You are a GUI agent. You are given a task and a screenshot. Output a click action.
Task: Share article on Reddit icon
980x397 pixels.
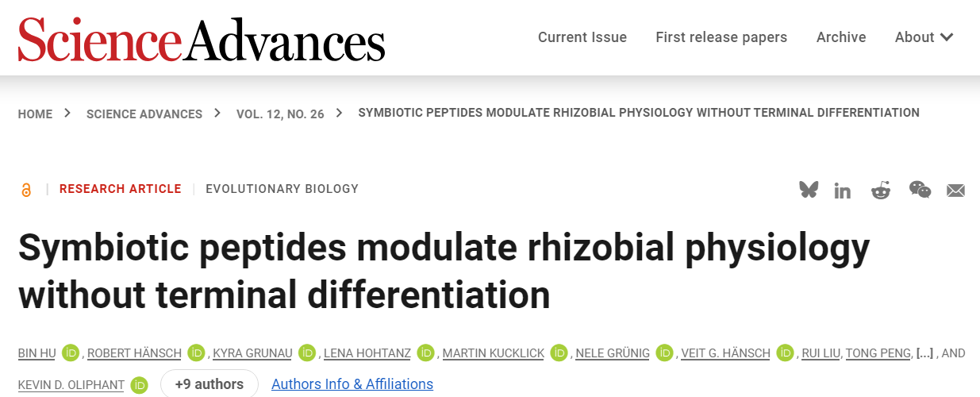pyautogui.click(x=881, y=190)
